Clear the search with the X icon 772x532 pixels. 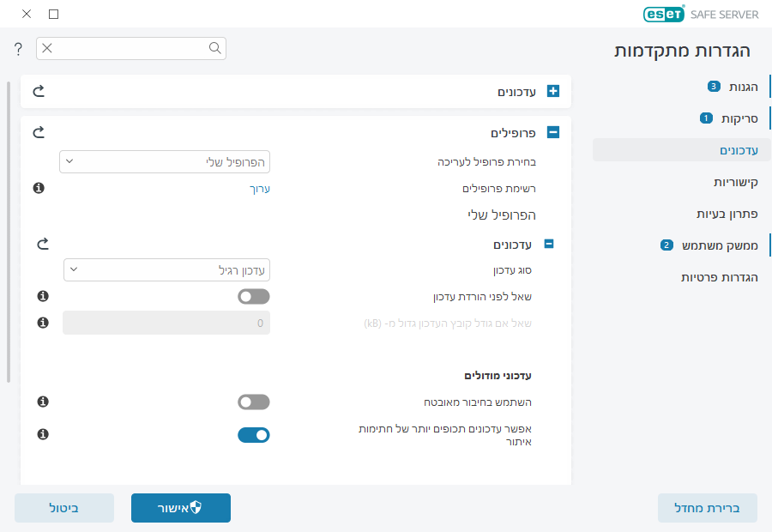click(x=46, y=49)
